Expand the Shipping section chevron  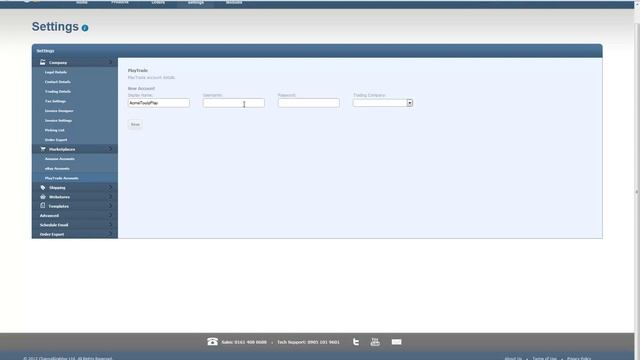(110, 187)
